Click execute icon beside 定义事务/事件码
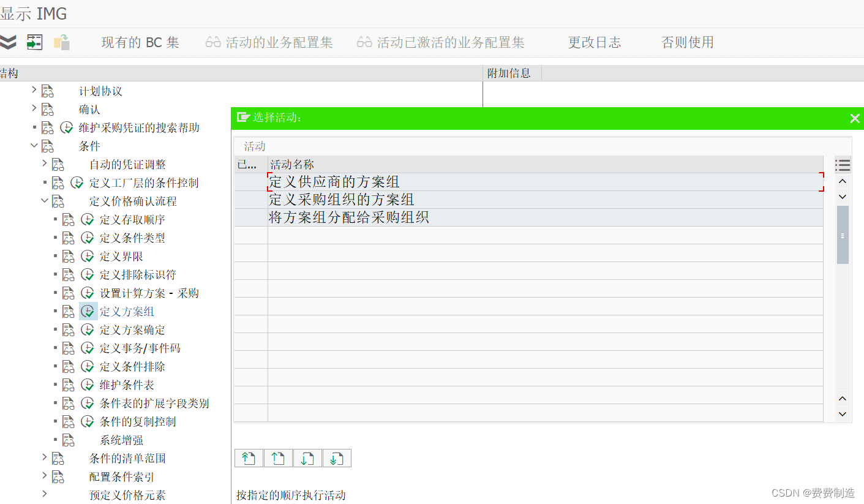The height and width of the screenshot is (504, 864). [88, 348]
